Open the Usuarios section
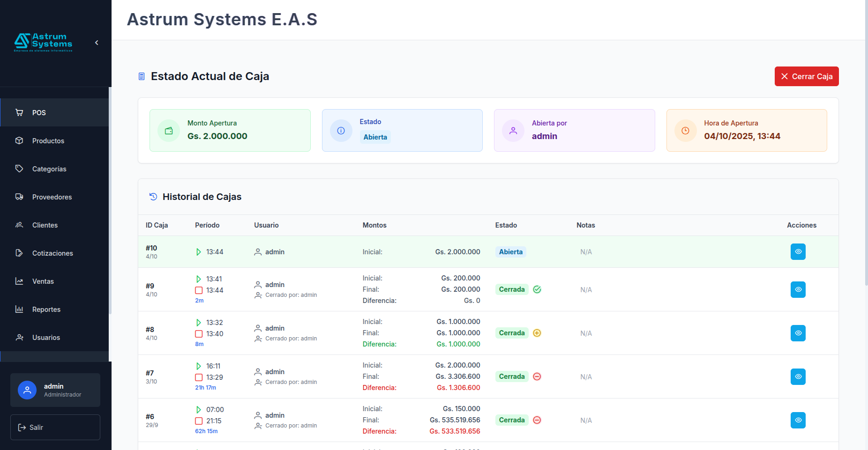The width and height of the screenshot is (868, 450). pyautogui.click(x=46, y=337)
